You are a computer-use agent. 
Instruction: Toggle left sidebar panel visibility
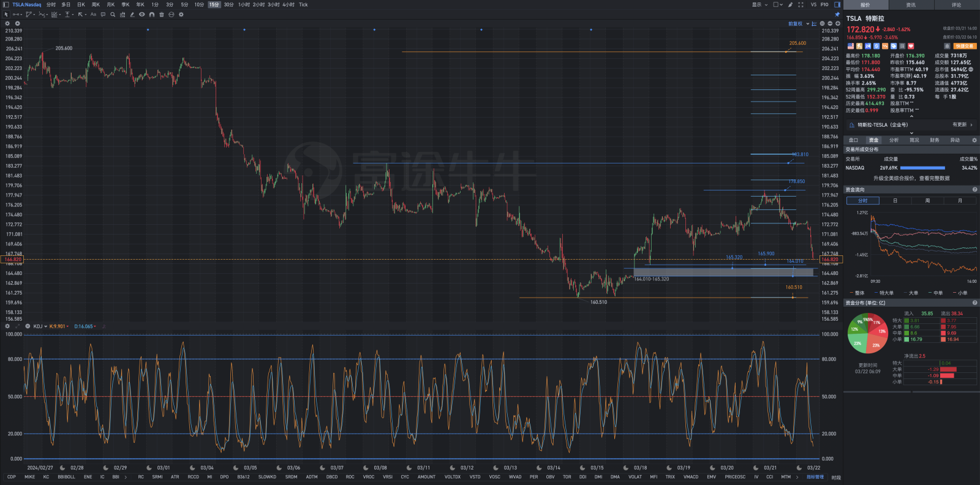click(6, 4)
